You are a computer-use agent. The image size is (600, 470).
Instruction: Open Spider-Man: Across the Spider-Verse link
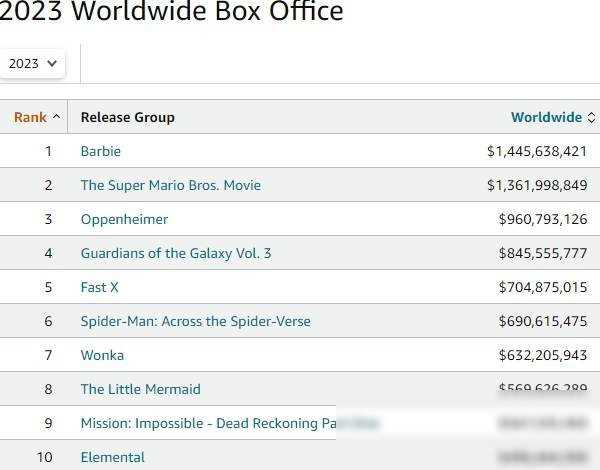tap(196, 321)
